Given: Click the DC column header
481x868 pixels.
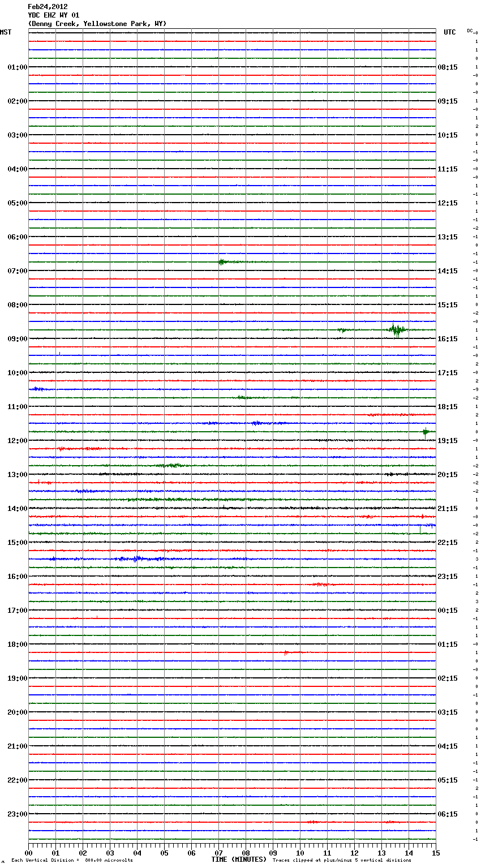Looking at the screenshot, I should click(x=470, y=31).
